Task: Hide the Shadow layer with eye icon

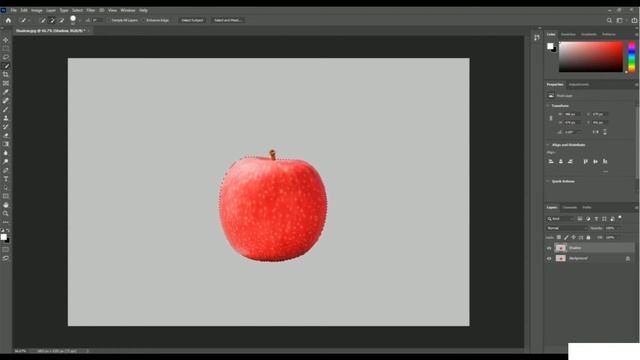Action: 549,248
